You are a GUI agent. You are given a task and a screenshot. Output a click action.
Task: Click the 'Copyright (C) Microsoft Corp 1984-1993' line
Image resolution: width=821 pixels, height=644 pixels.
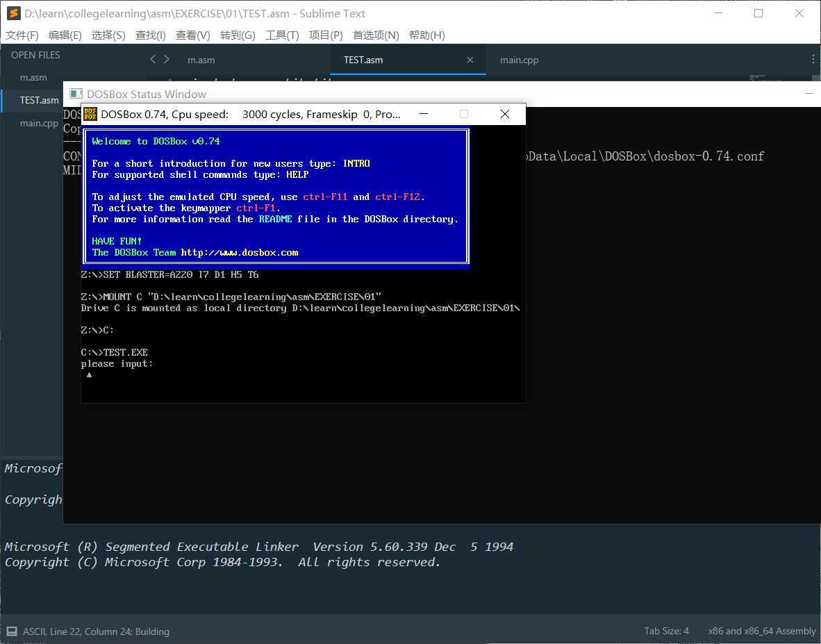[222, 562]
